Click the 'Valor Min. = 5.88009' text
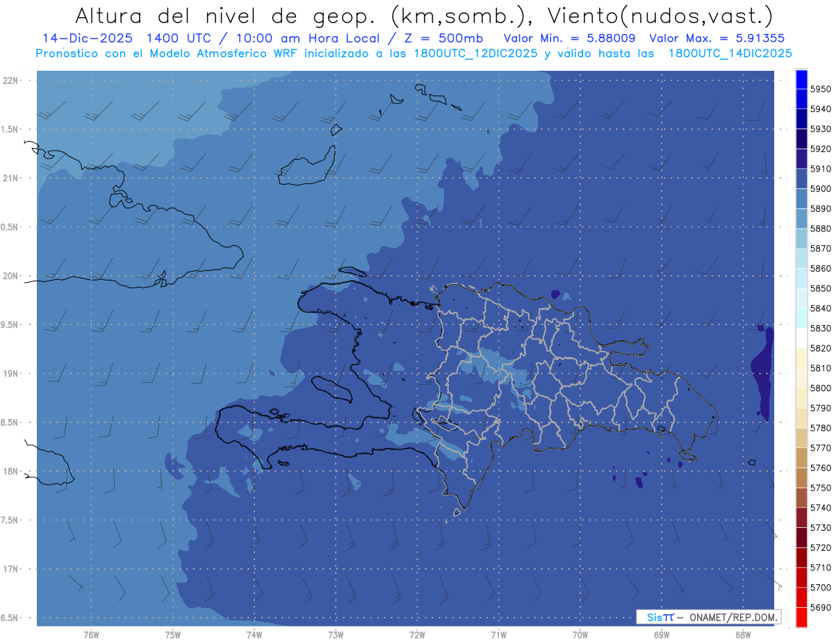Viewport: 834px width, 644px height. point(569,39)
